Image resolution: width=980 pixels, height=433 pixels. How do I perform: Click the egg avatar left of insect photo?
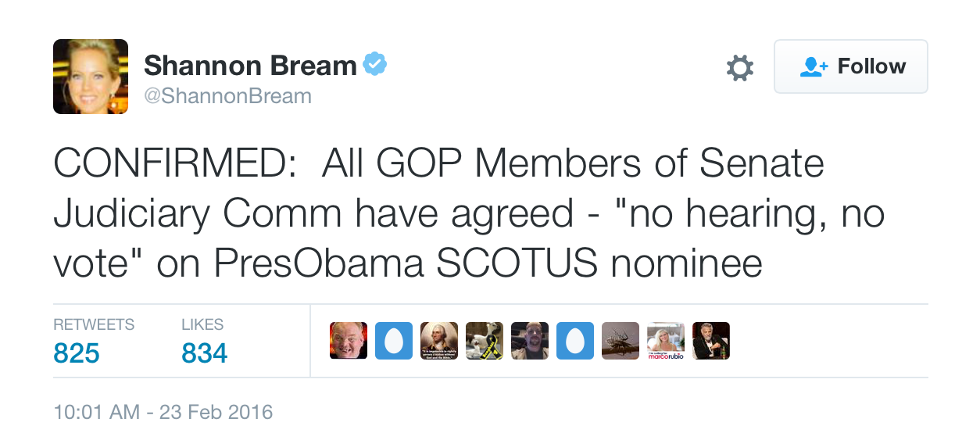point(575,341)
